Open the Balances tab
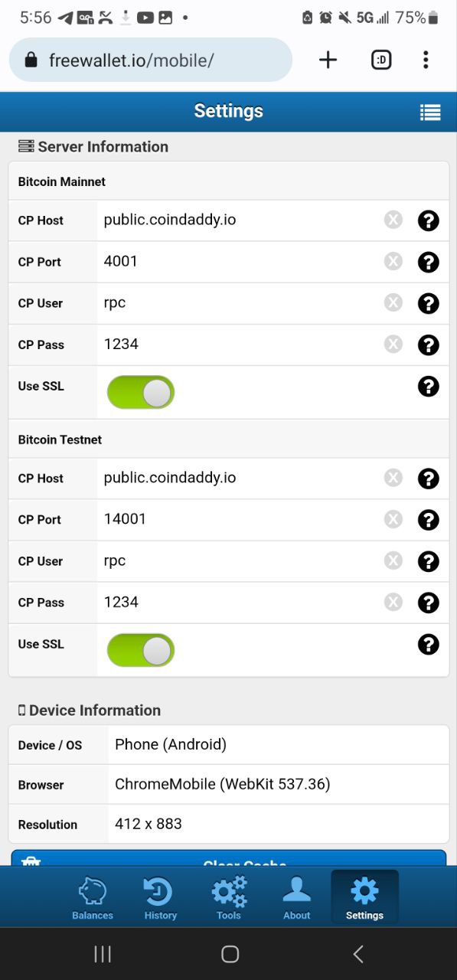This screenshot has width=457, height=980. tap(93, 897)
